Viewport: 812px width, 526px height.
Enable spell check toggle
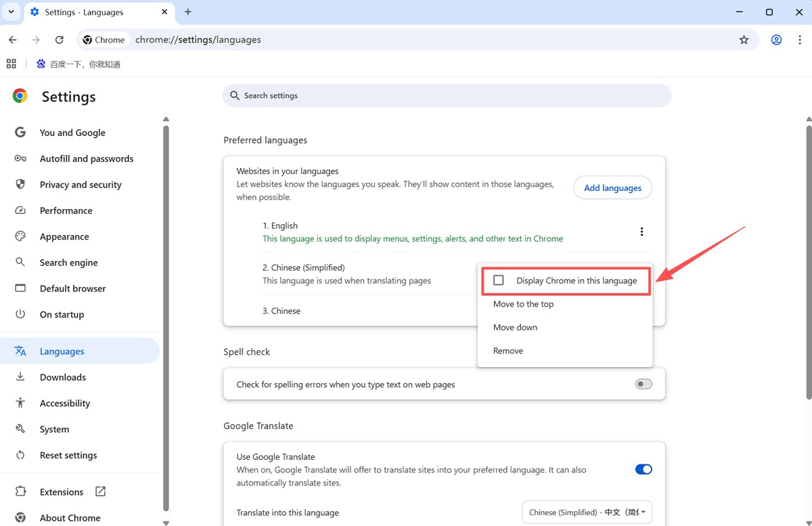(643, 385)
